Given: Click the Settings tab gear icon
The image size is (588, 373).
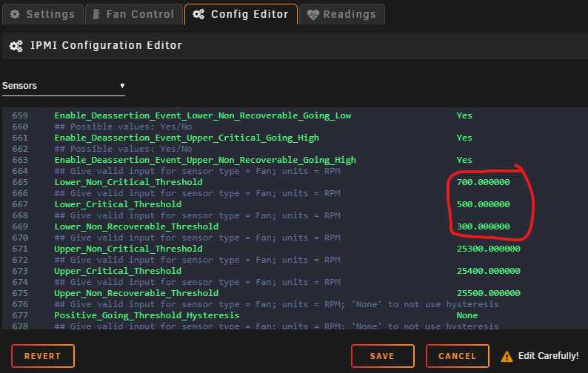Looking at the screenshot, I should click(x=15, y=14).
